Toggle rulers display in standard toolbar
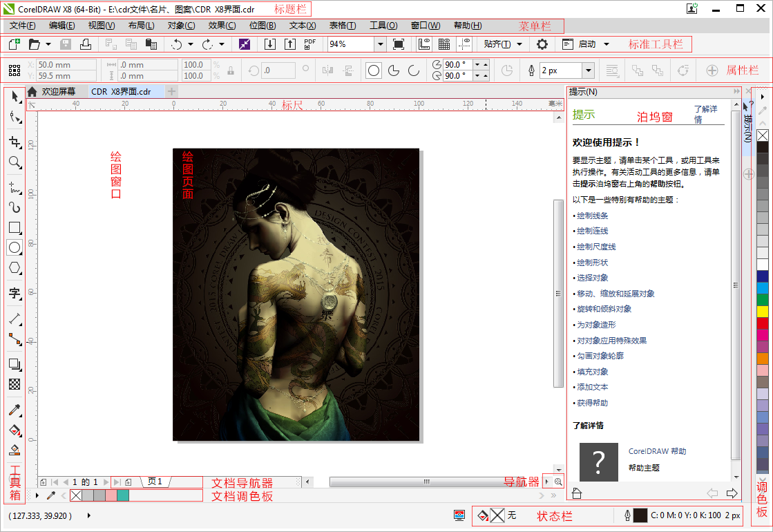The image size is (773, 532). (x=425, y=44)
